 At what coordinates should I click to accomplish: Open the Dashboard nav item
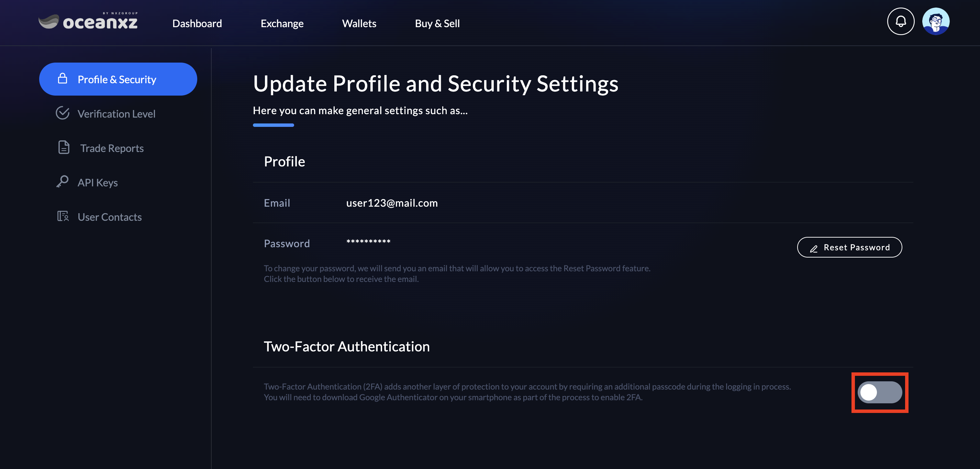(x=197, y=24)
